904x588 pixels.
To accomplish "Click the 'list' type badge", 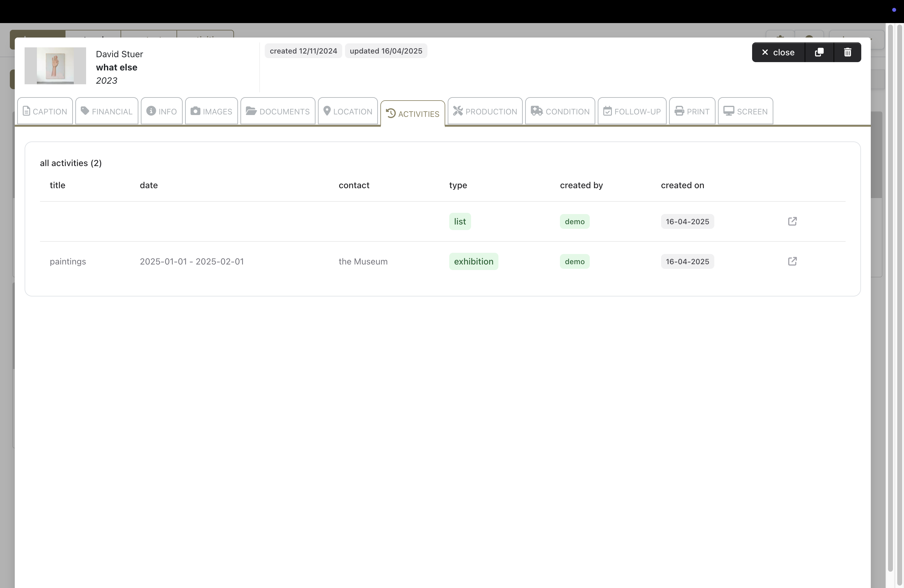I will point(460,221).
